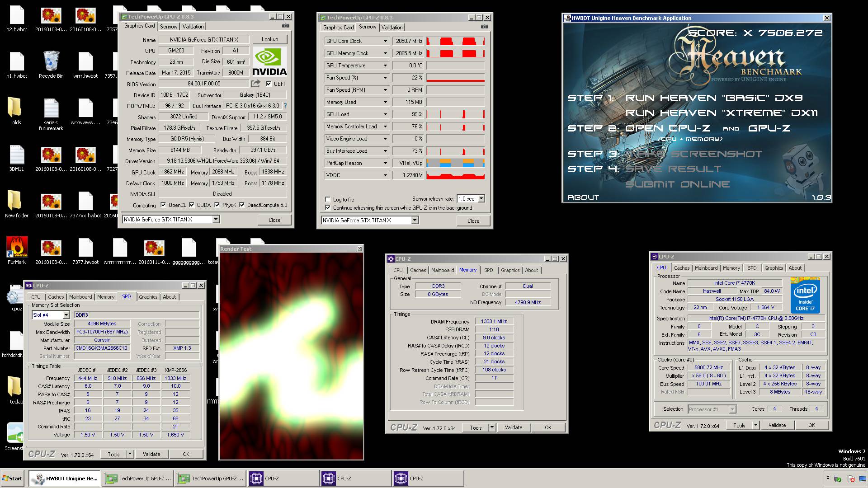Viewport: 868px width, 488px height.
Task: Click ABOUT in Heaven benchmark window
Action: (x=583, y=197)
